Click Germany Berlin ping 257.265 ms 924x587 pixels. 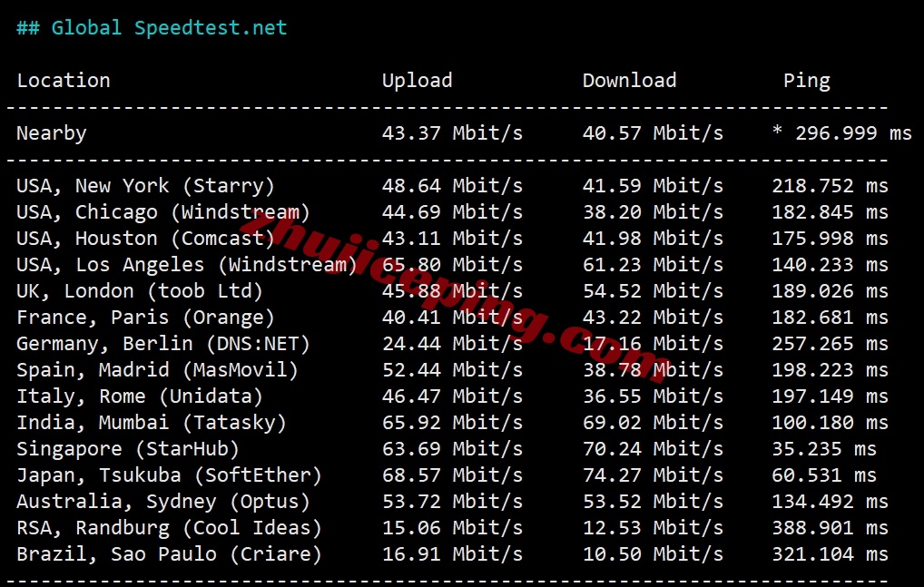830,344
